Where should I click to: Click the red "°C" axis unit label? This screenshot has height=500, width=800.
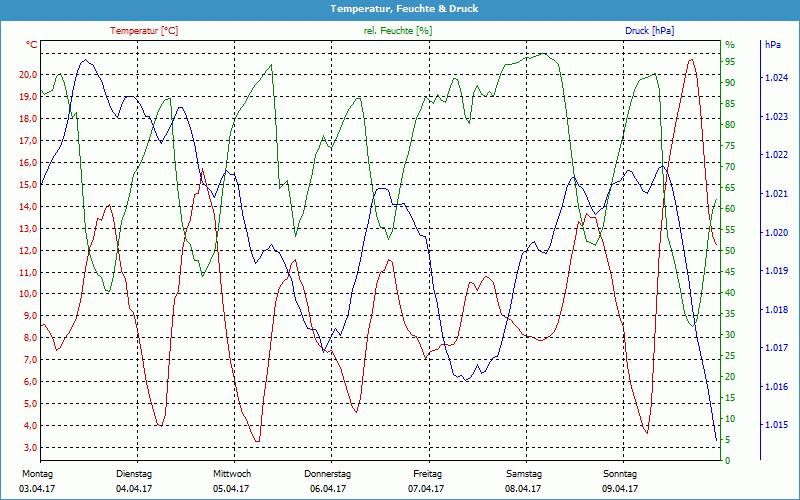pyautogui.click(x=31, y=44)
